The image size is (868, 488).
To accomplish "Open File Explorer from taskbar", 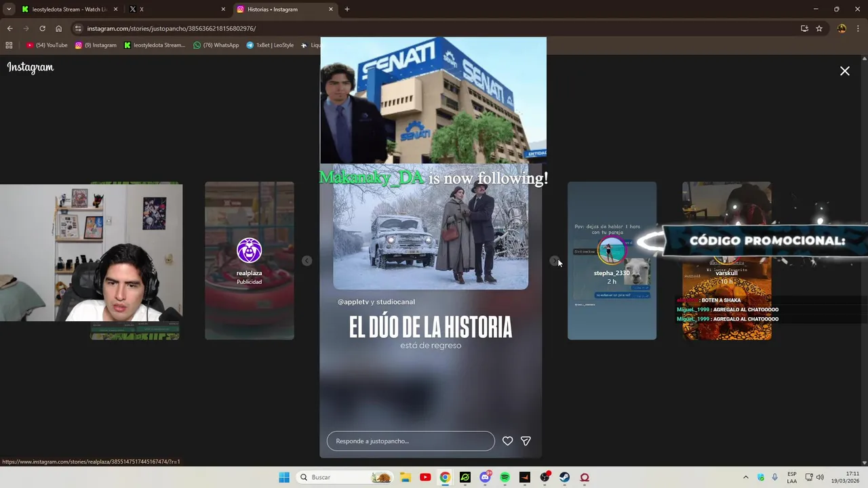I will click(406, 477).
